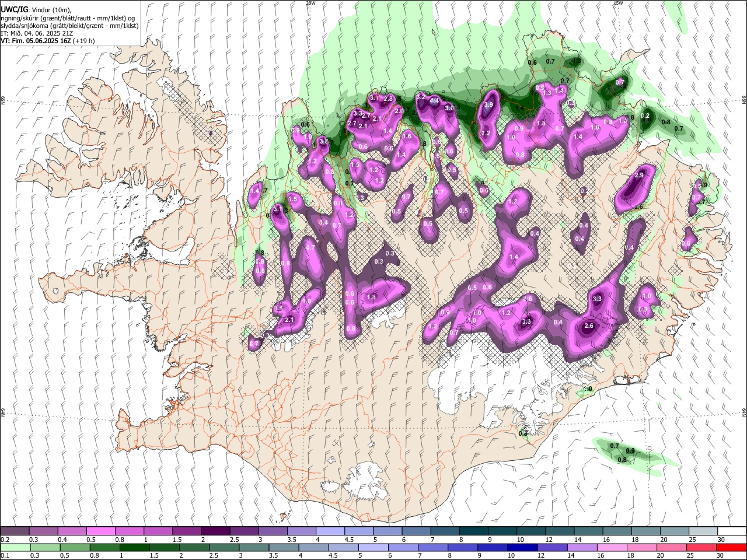Pick the red swatch above 30 in lower legend
This screenshot has width=747, height=560.
pos(732,547)
